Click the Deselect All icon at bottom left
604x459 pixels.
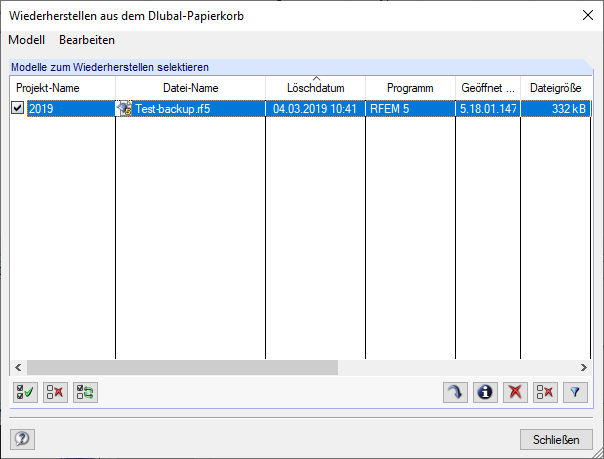(55, 392)
